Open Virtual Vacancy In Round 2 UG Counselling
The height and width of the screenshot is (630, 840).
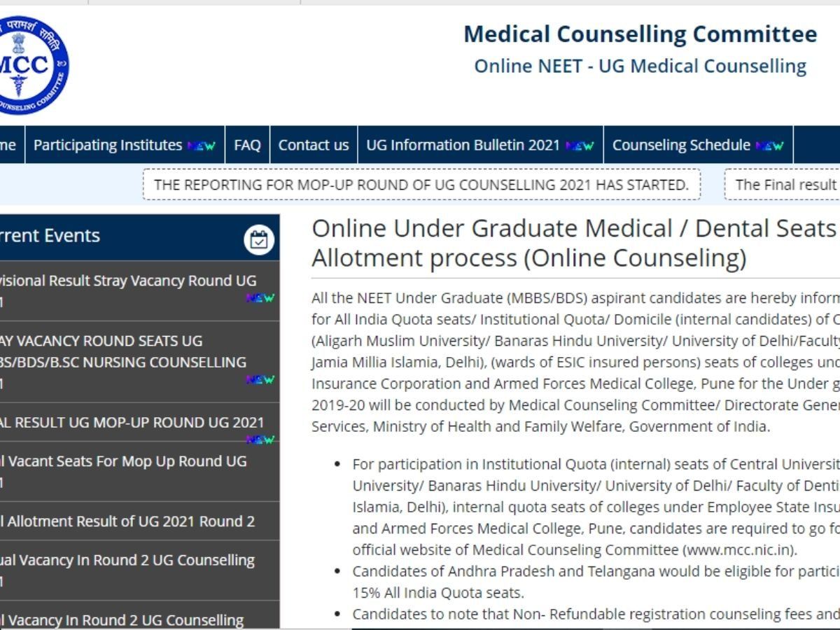[126, 568]
